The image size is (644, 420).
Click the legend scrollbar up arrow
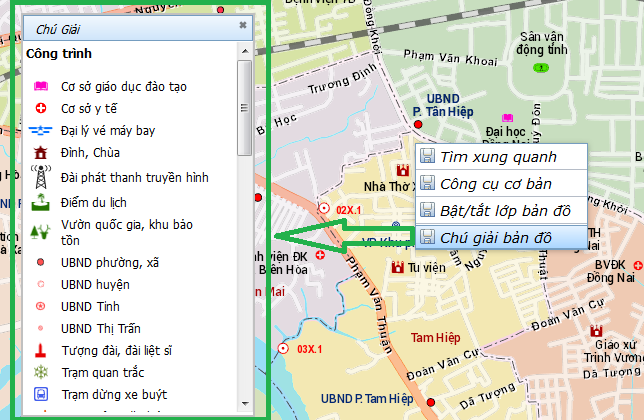click(x=245, y=51)
